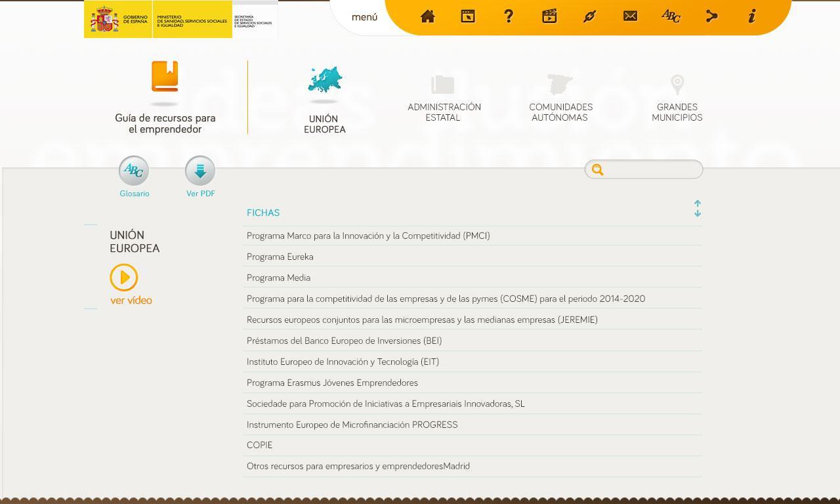
Task: Open the 'Programa Media' entry
Action: point(278,278)
